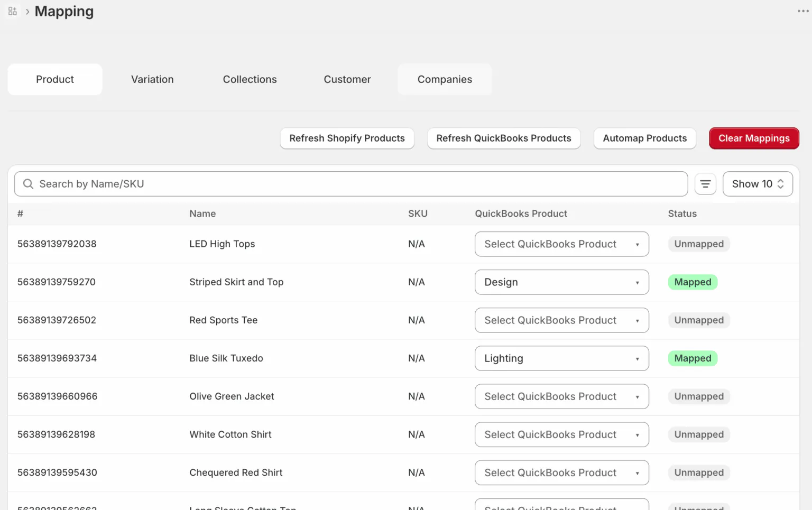Image resolution: width=812 pixels, height=510 pixels.
Task: Run Automap Products
Action: pos(645,138)
